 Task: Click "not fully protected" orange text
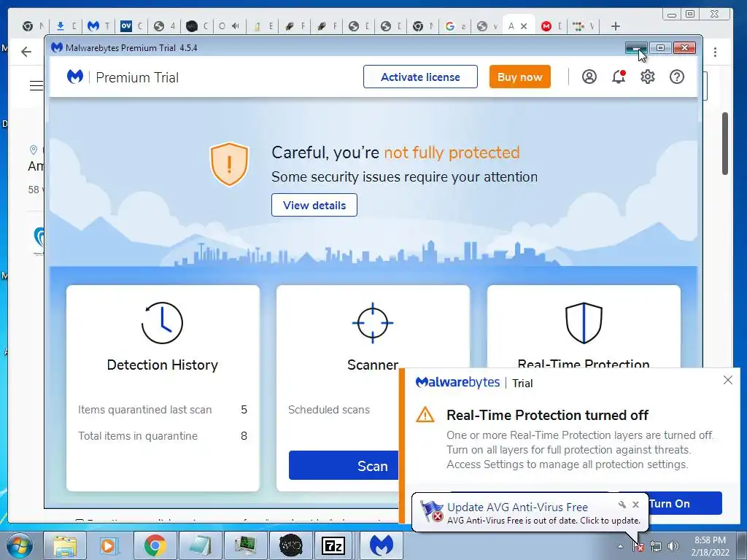tap(452, 152)
